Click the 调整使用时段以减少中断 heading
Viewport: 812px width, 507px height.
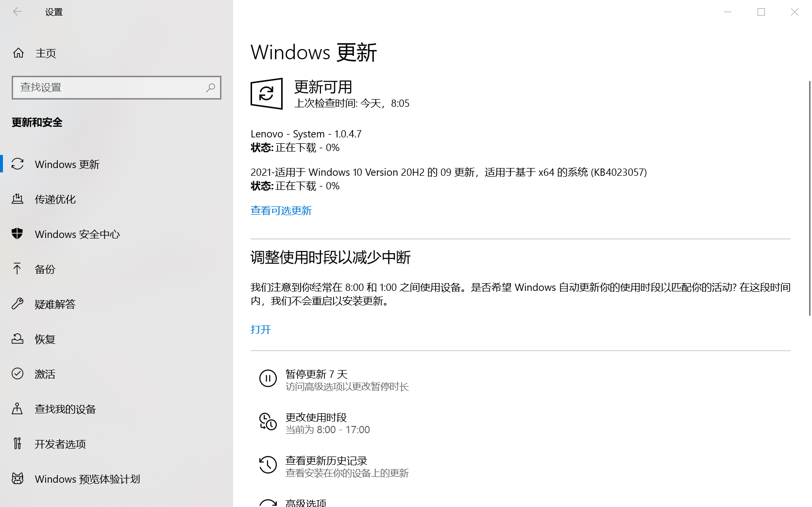pos(331,257)
